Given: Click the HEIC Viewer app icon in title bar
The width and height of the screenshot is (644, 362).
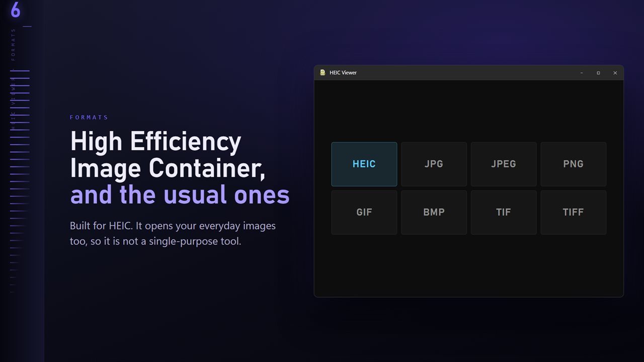Looking at the screenshot, I should tap(323, 72).
